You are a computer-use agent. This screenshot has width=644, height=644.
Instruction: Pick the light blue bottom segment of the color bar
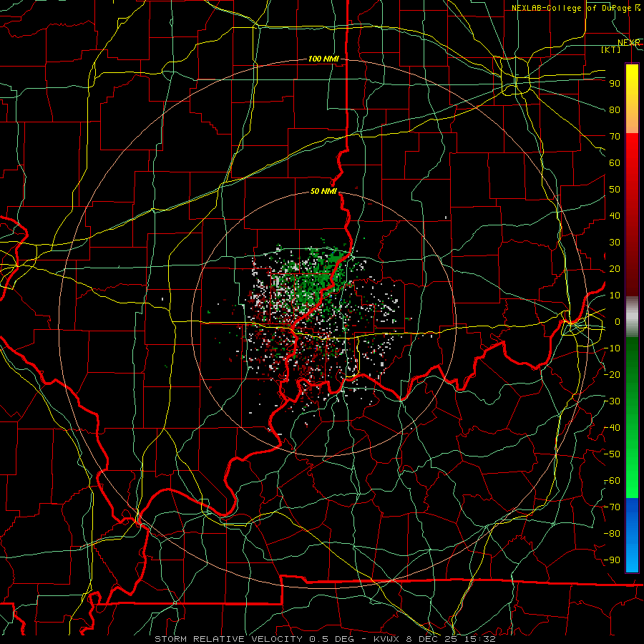click(x=632, y=559)
